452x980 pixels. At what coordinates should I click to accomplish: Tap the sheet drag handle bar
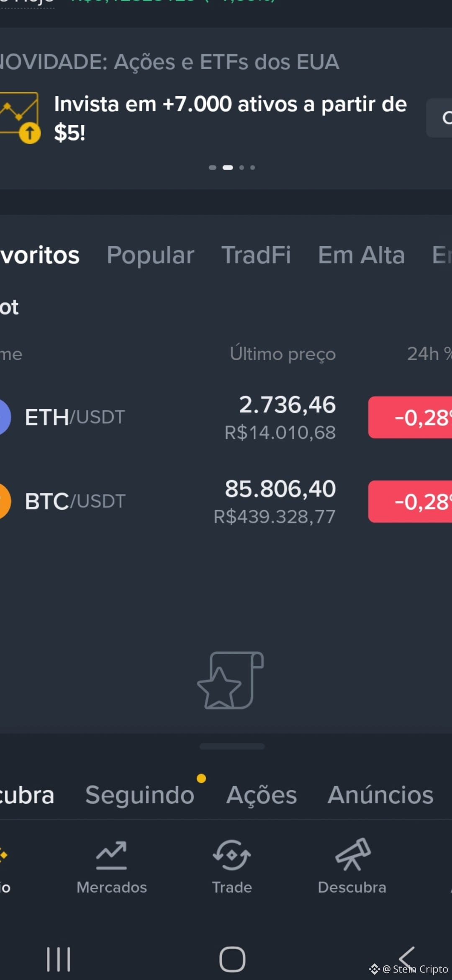click(232, 746)
